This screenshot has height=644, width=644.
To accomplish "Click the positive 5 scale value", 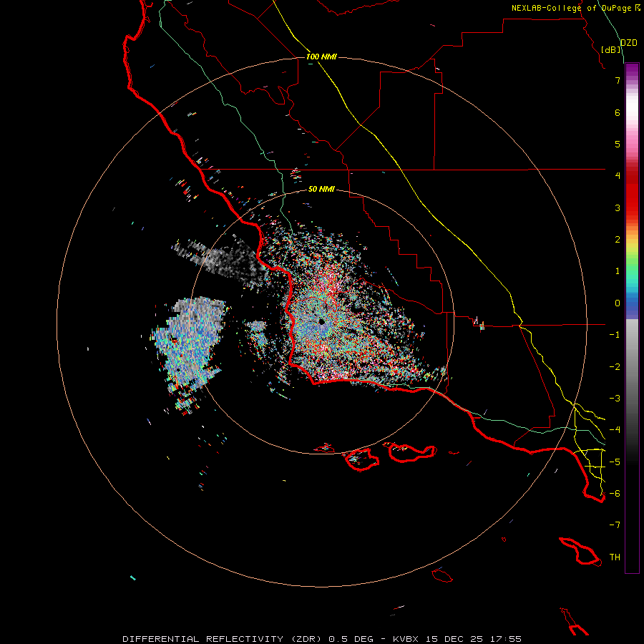I will pyautogui.click(x=618, y=144).
